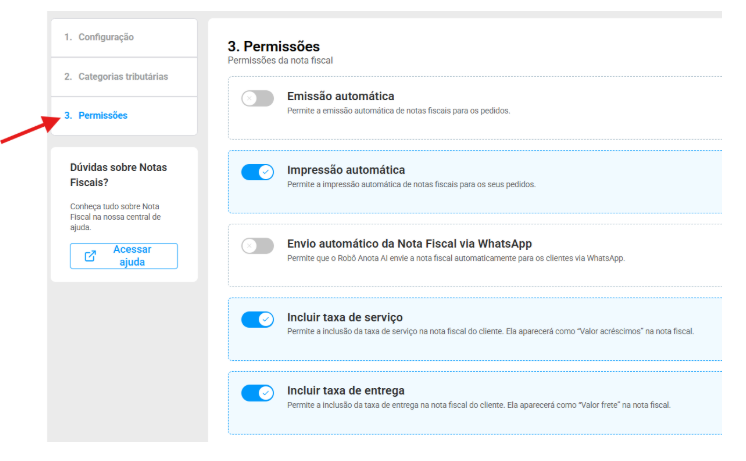Screen dimensions: 746x461
Task: Click the Emissão automática title text
Action: coord(340,96)
